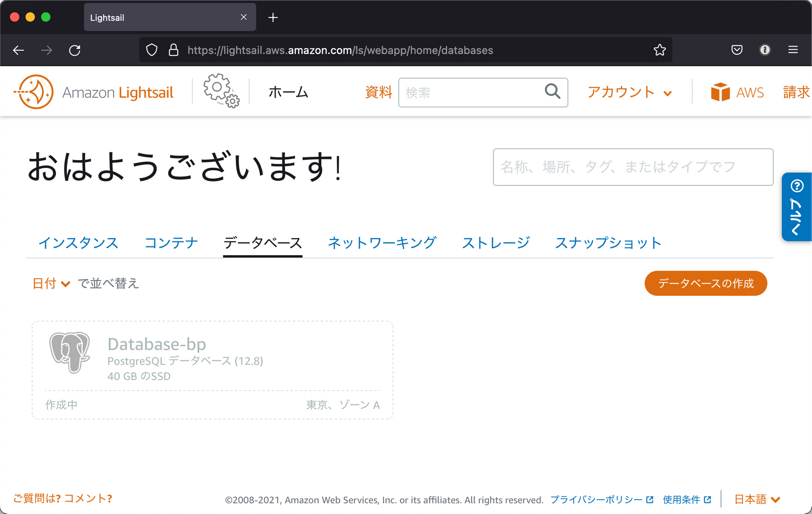Viewport: 812px width, 514px height.
Task: Click the magnifier search icon
Action: point(552,91)
